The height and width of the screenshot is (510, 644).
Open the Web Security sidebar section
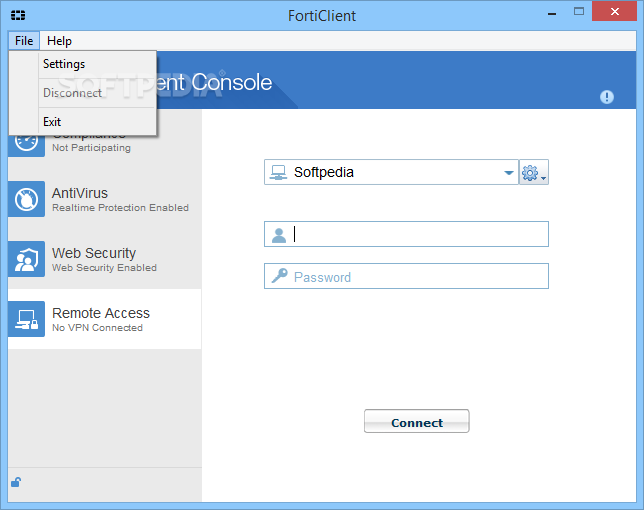click(x=104, y=259)
